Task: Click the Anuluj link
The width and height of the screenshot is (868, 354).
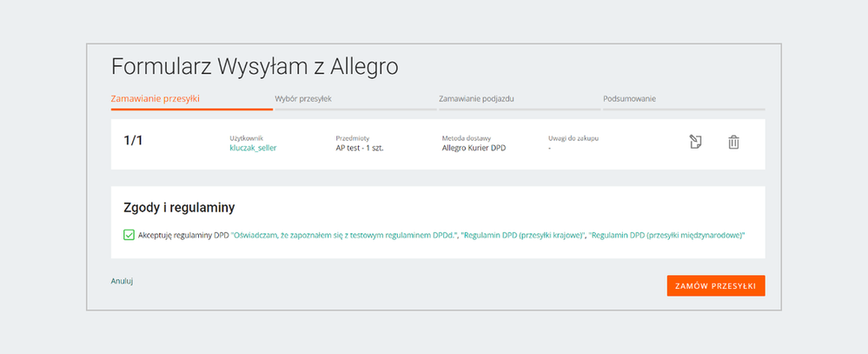Action: coord(122,281)
